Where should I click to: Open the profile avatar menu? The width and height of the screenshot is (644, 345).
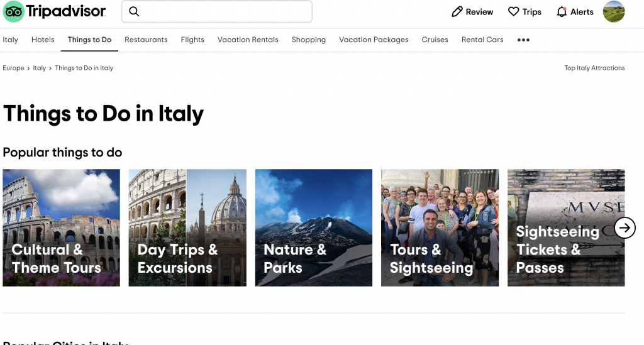click(x=613, y=12)
